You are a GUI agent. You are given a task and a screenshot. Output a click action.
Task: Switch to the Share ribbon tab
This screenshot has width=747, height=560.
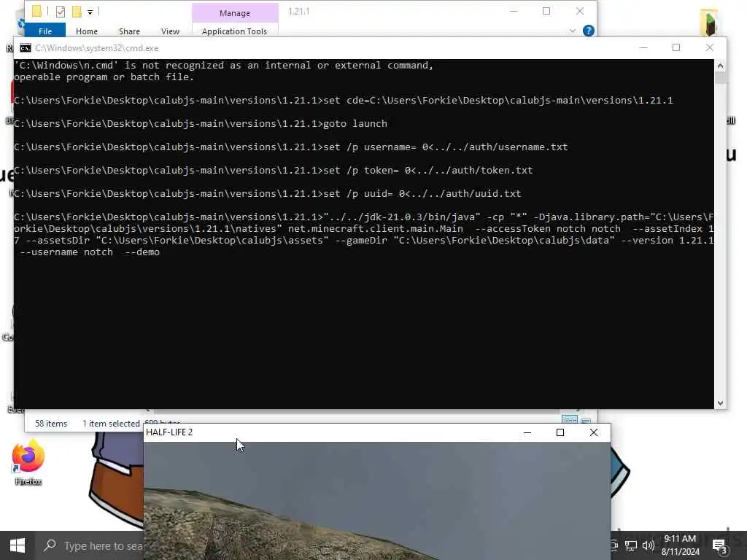(129, 31)
